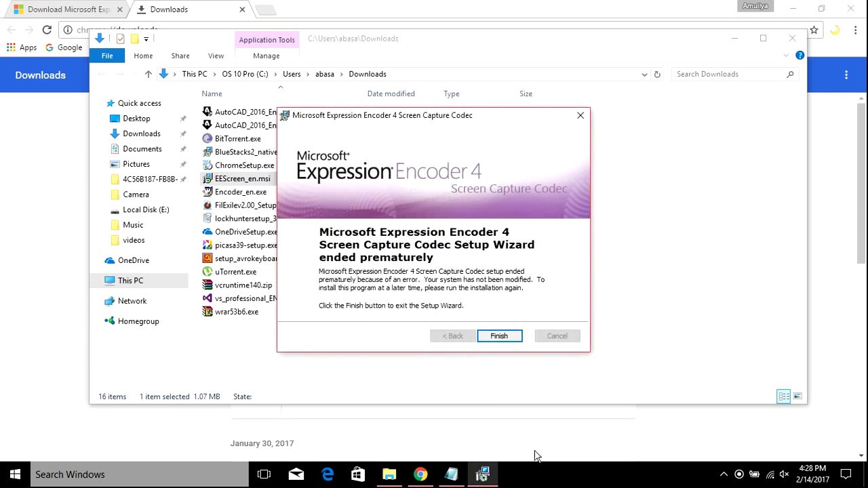Select Application Tools contextual tab
The width and height of the screenshot is (868, 488).
267,40
